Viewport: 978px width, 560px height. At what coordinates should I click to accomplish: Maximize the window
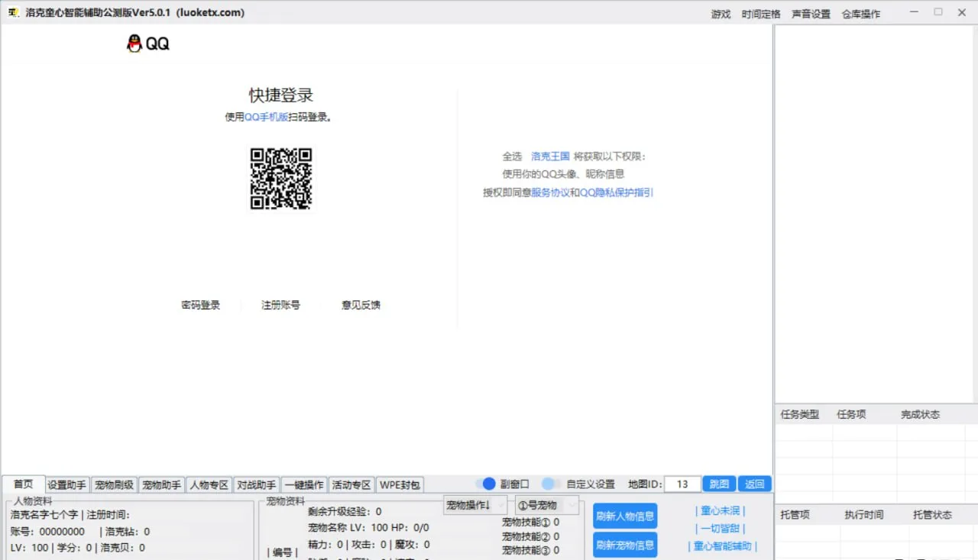(x=938, y=12)
